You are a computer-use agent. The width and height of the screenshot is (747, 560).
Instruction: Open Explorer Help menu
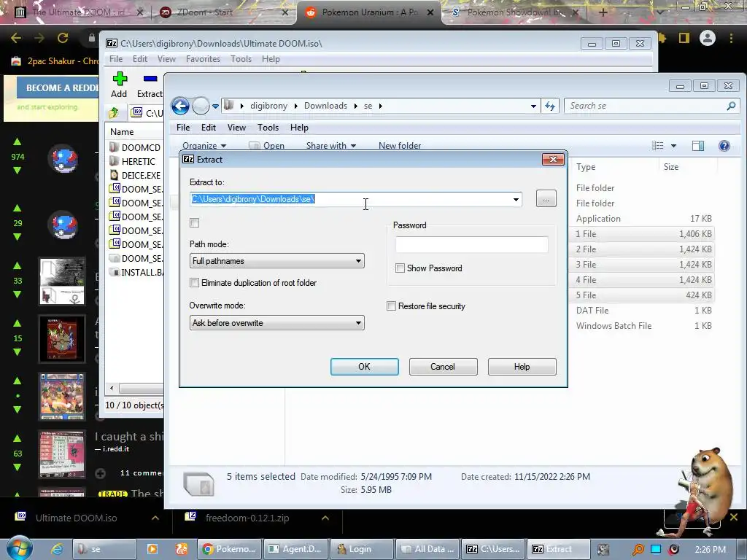pos(299,128)
